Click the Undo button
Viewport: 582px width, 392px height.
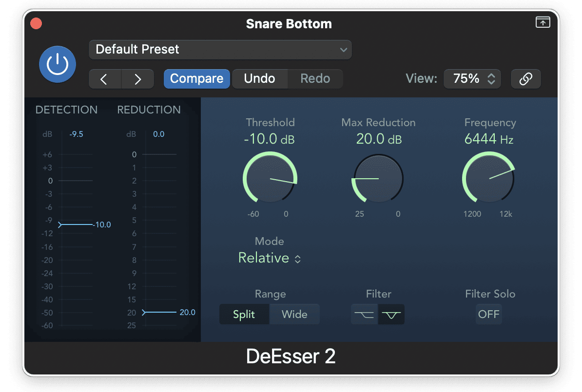click(259, 78)
